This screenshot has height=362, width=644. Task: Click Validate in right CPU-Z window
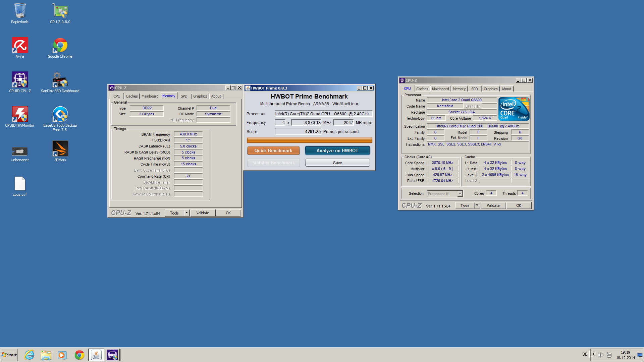coord(493,206)
